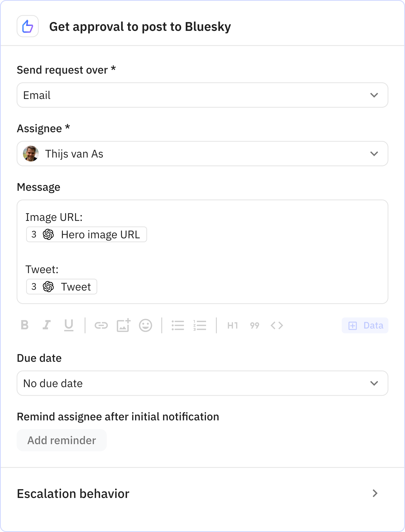
Task: Create a bulleted list
Action: [x=178, y=325]
